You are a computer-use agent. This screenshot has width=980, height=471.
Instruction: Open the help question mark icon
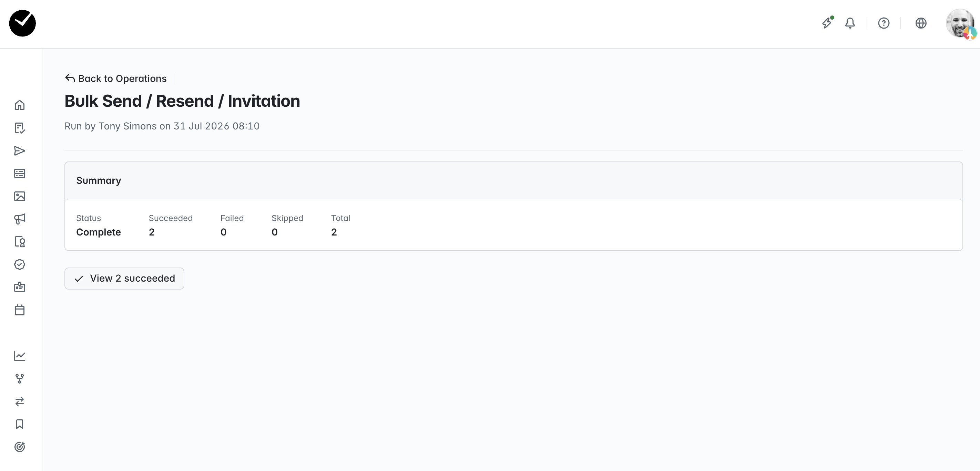[x=884, y=23]
